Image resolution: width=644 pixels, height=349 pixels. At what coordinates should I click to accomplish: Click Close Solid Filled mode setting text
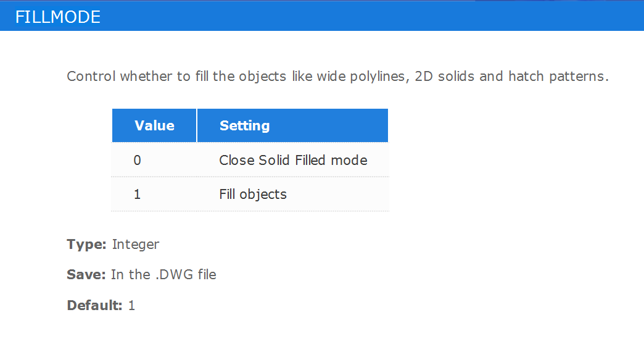pyautogui.click(x=293, y=160)
